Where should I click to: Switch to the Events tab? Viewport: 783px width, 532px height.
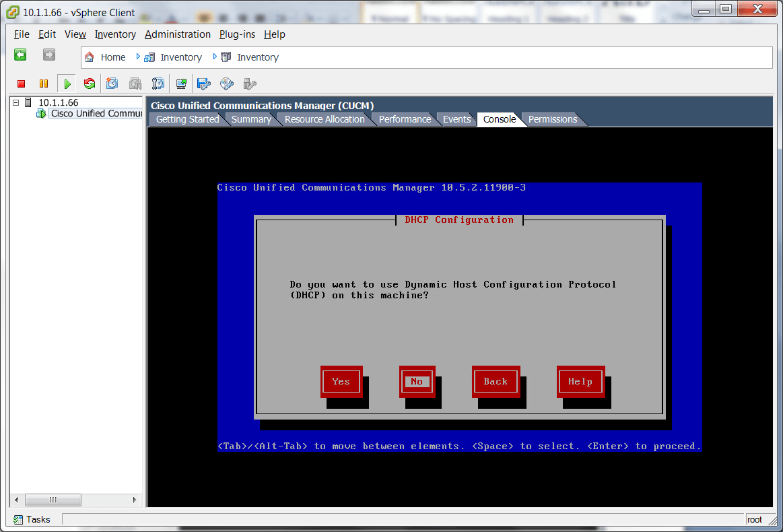456,119
